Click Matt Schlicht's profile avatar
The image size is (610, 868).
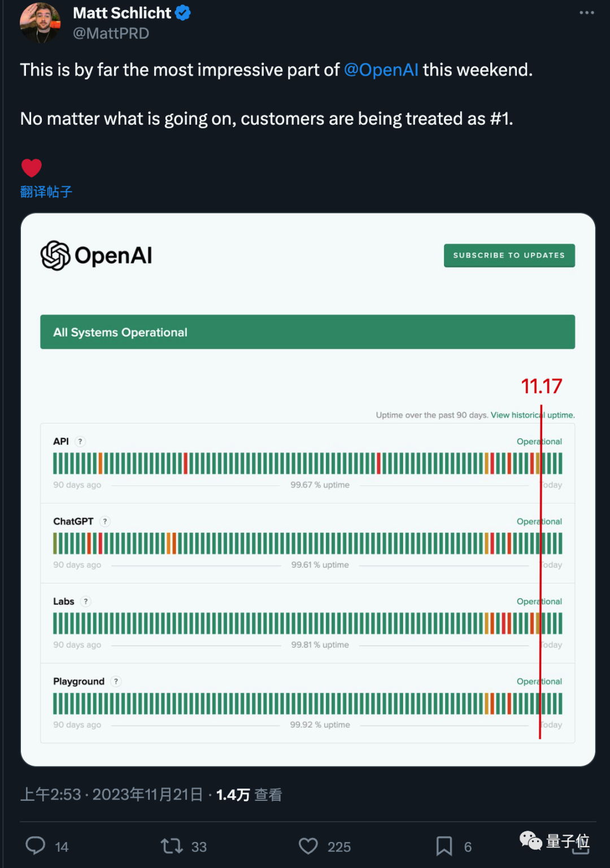(x=40, y=23)
